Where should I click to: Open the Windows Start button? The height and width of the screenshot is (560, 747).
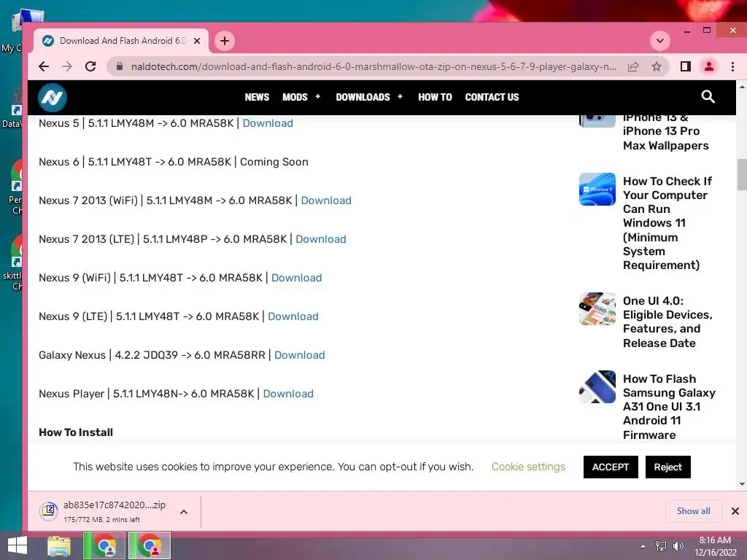(x=18, y=545)
